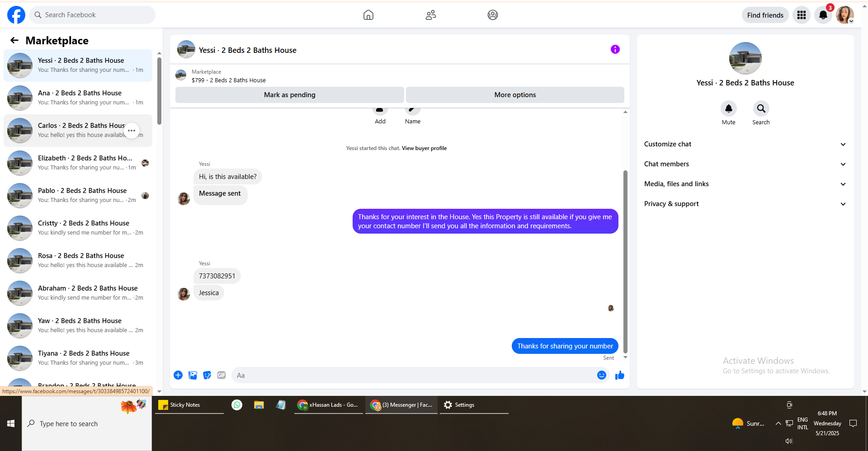This screenshot has width=868, height=451.
Task: Click the Name pencil icon in chat
Action: (413, 109)
